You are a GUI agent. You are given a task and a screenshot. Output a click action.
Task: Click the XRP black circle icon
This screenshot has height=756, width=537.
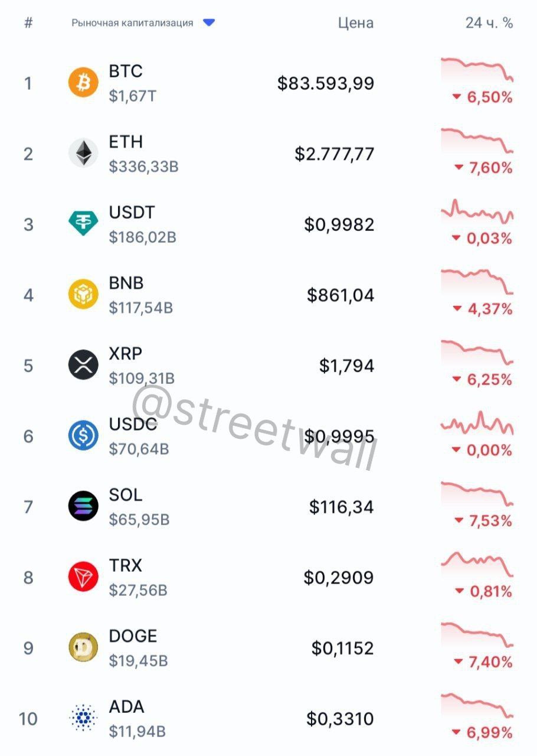[83, 365]
